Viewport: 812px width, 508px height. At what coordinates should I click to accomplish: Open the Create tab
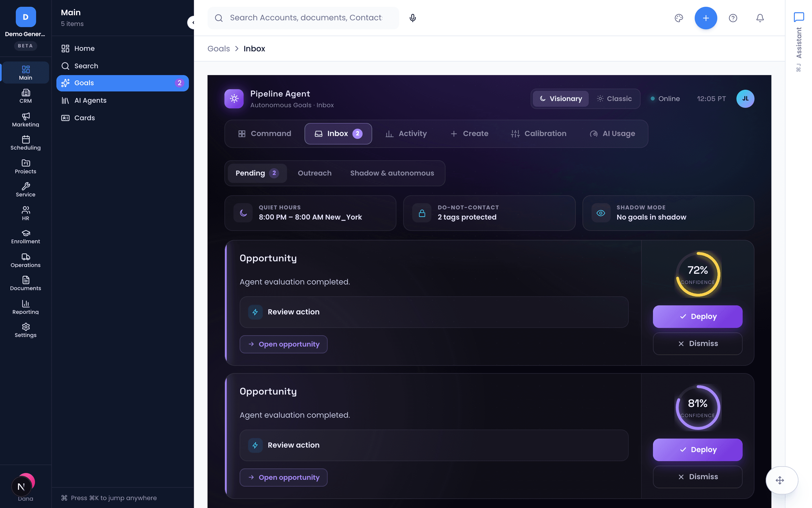[x=469, y=134]
